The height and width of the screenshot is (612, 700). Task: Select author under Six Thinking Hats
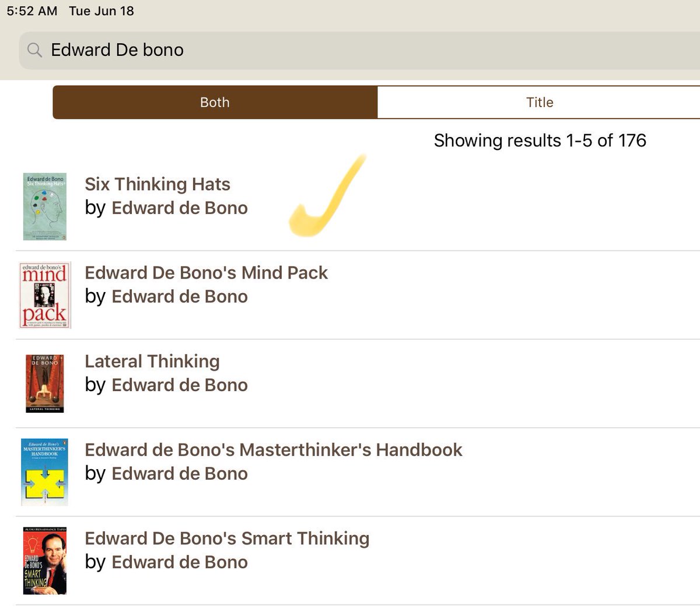(180, 208)
